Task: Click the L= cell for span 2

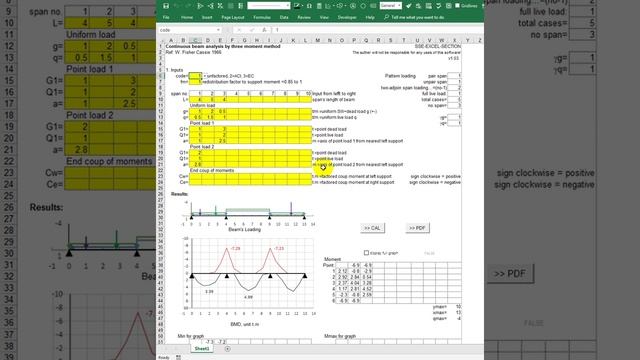Action: pos(208,99)
